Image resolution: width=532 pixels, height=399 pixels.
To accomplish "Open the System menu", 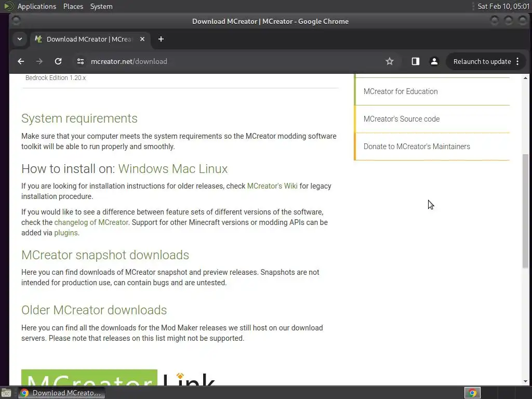I will (101, 6).
